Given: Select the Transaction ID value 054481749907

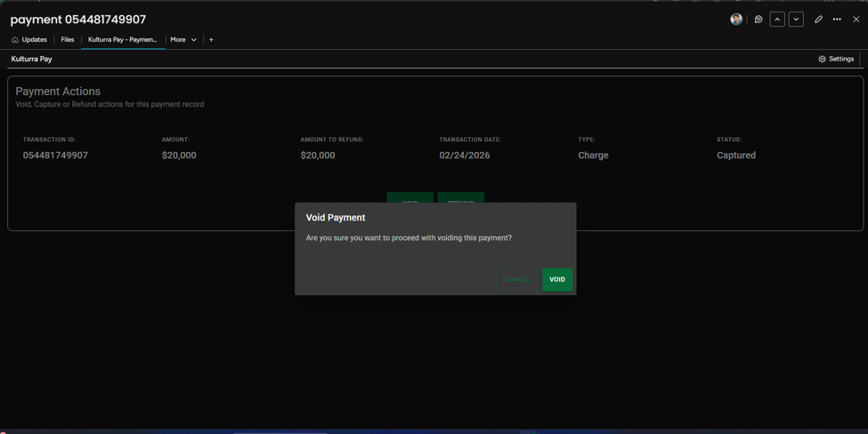Looking at the screenshot, I should pos(55,156).
